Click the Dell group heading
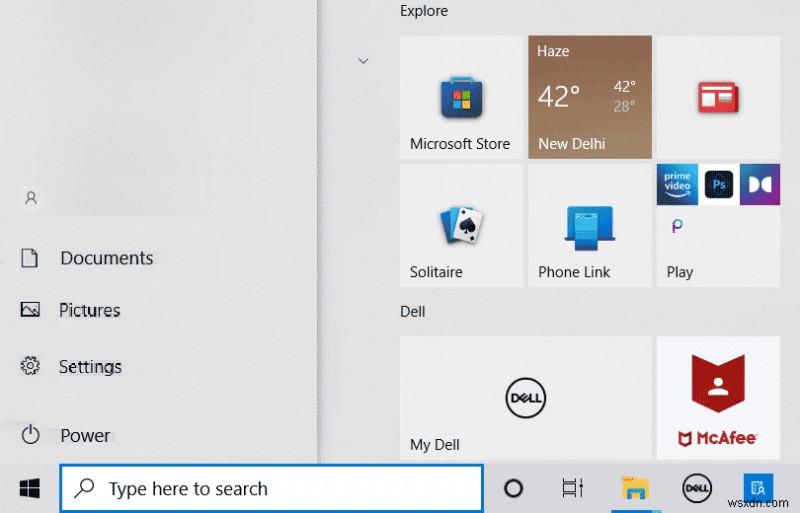This screenshot has height=513, width=800. click(412, 311)
